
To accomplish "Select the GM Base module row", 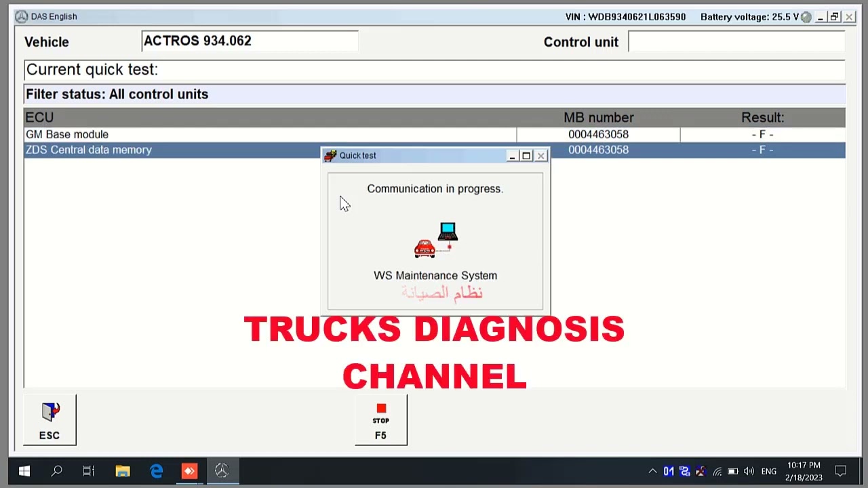I will click(x=434, y=134).
